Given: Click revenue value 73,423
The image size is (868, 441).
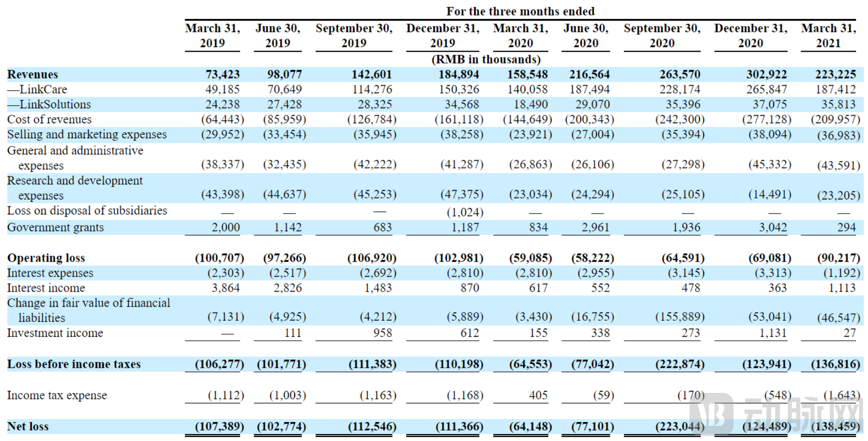Looking at the screenshot, I should pos(223,75).
